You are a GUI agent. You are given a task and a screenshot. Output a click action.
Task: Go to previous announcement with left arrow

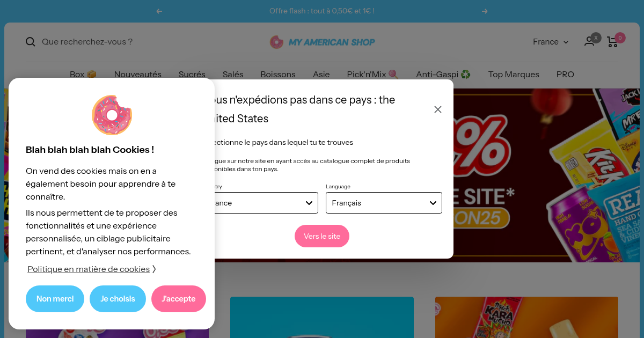click(x=159, y=11)
